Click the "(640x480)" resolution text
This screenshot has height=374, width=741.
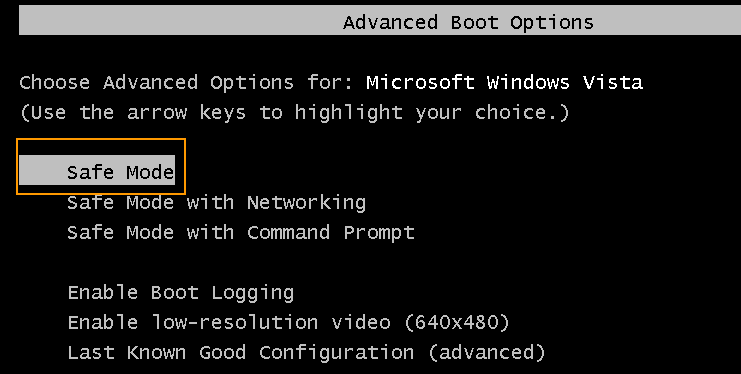click(x=457, y=323)
